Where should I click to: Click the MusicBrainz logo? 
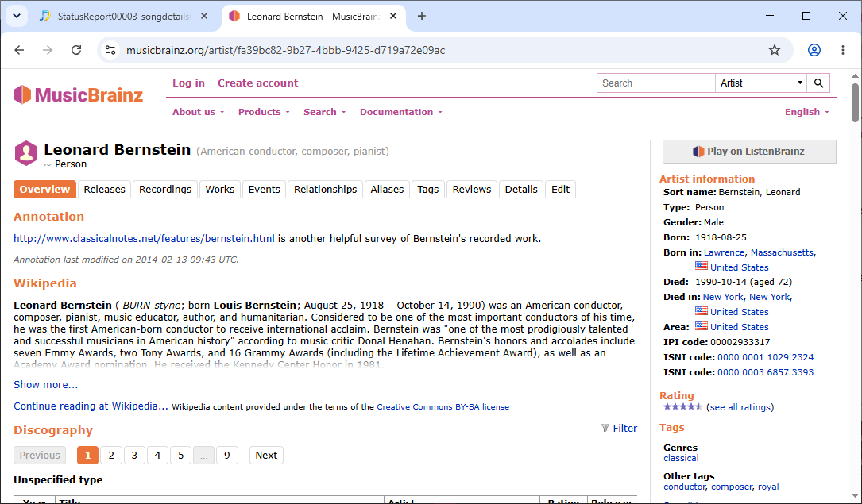78,94
